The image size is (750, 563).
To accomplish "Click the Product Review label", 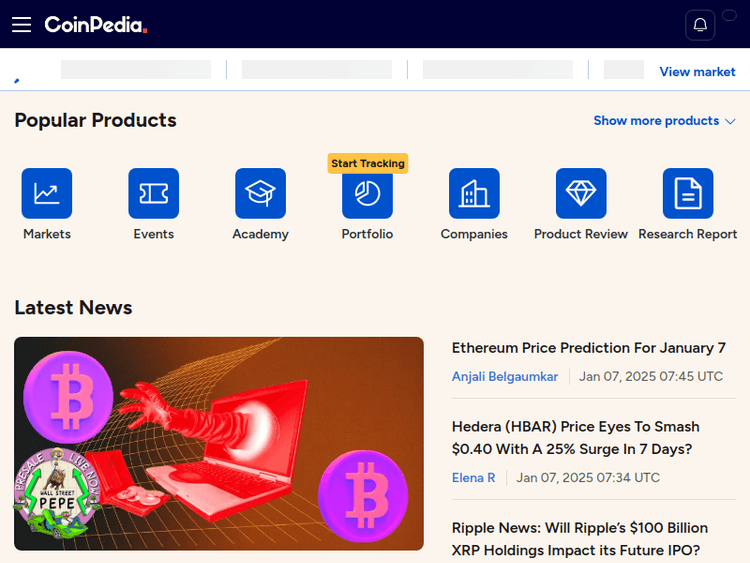I will 581,234.
